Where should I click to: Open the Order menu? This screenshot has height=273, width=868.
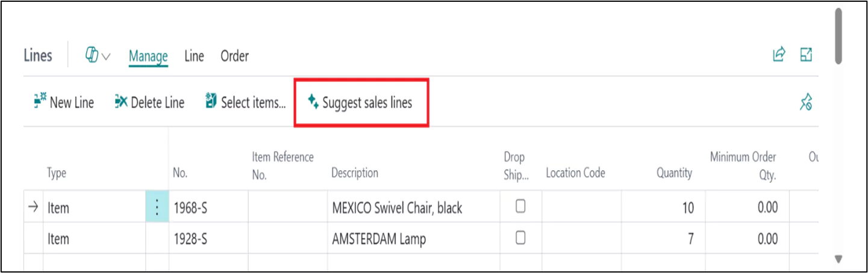(x=234, y=57)
